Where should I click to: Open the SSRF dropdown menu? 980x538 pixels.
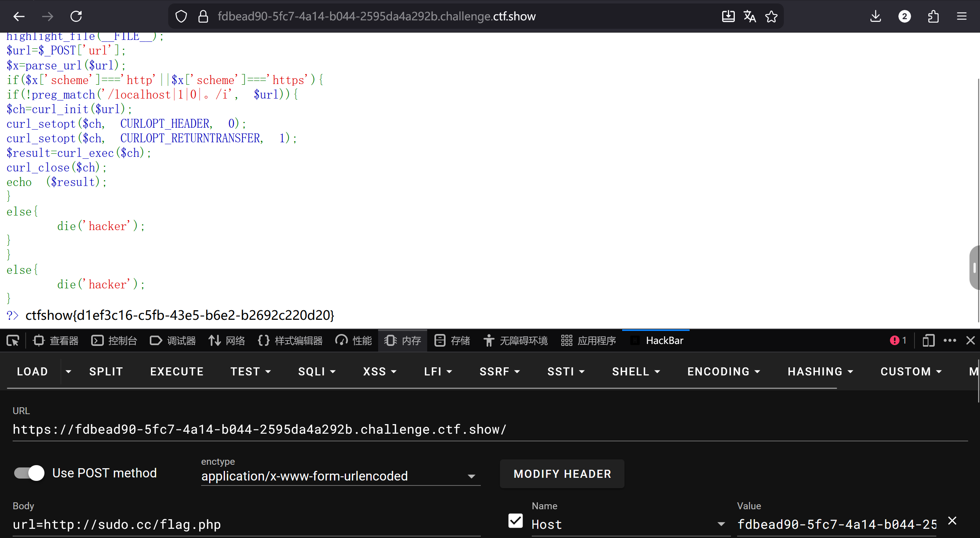[x=499, y=372]
